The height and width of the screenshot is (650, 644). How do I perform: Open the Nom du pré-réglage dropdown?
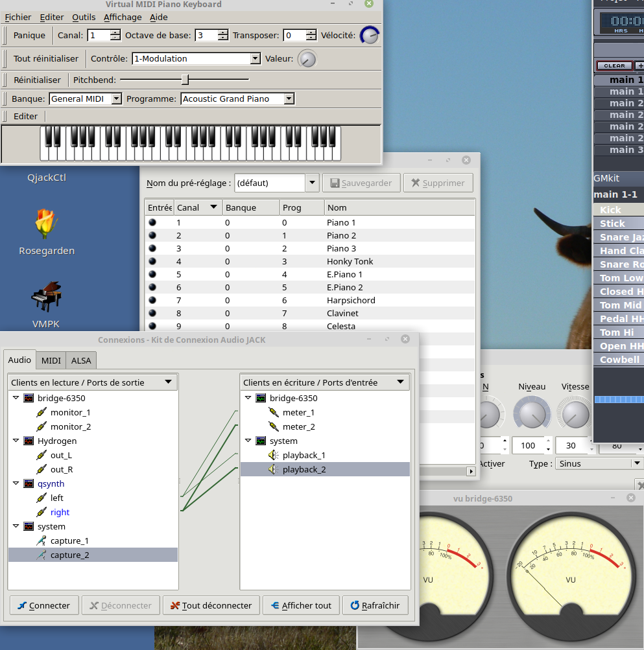tap(312, 183)
